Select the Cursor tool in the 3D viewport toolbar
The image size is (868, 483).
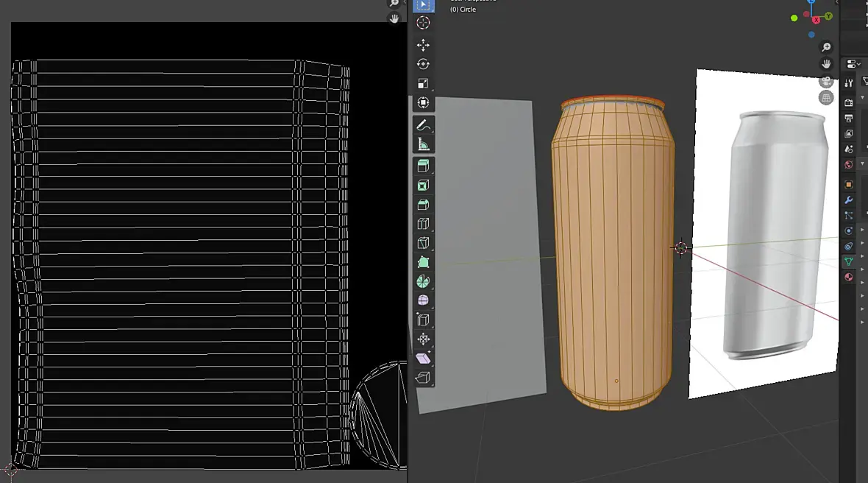[x=423, y=23]
